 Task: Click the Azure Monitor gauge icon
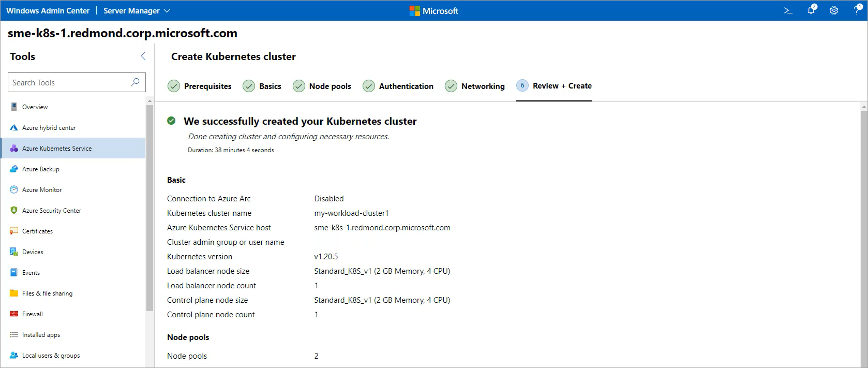pos(14,189)
